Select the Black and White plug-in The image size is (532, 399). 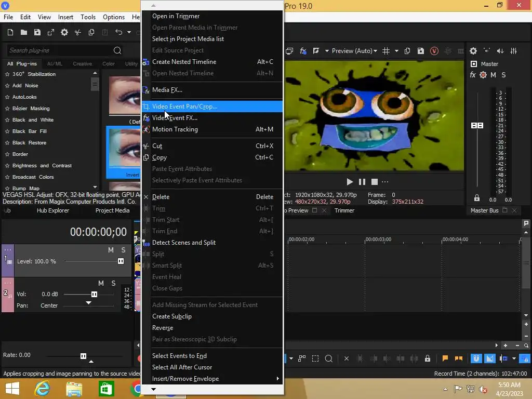pyautogui.click(x=33, y=120)
